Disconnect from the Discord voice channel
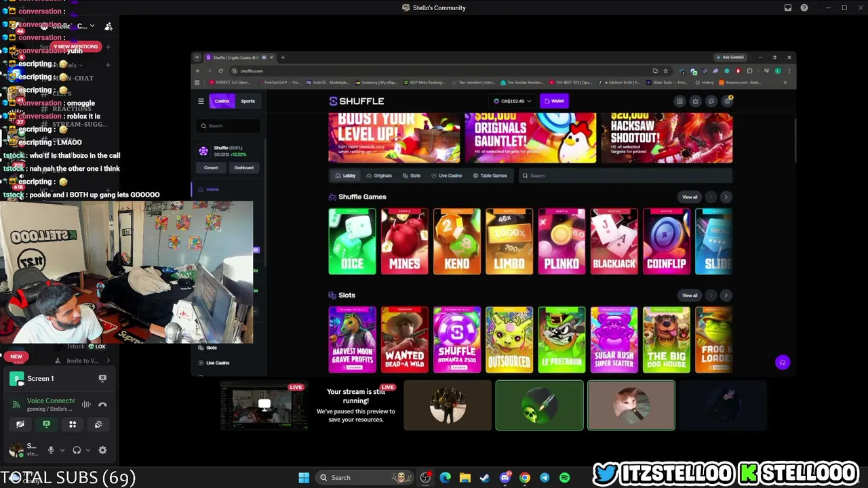The width and height of the screenshot is (868, 488). click(x=102, y=405)
